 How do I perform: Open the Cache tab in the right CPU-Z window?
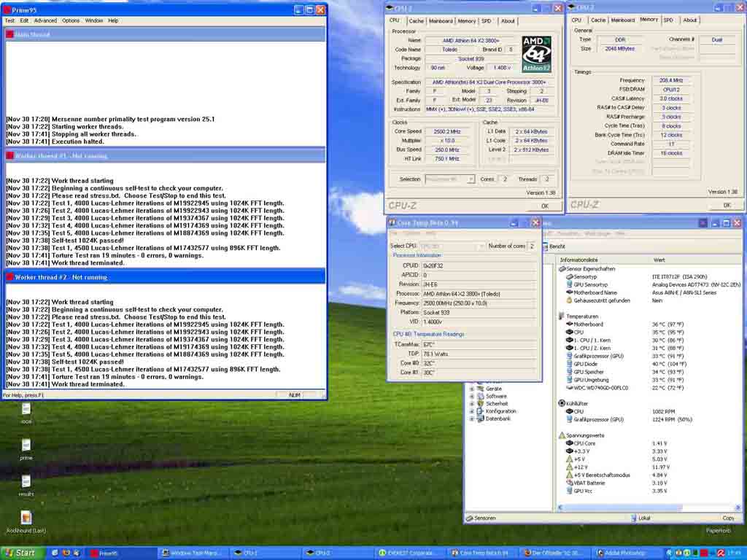point(598,20)
